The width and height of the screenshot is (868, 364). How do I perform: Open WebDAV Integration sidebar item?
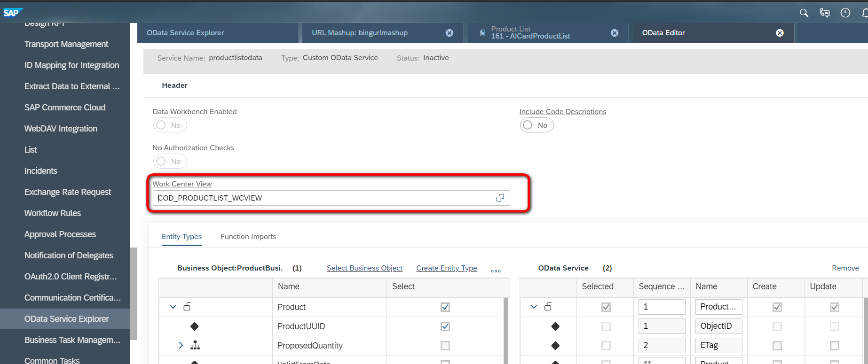[61, 129]
